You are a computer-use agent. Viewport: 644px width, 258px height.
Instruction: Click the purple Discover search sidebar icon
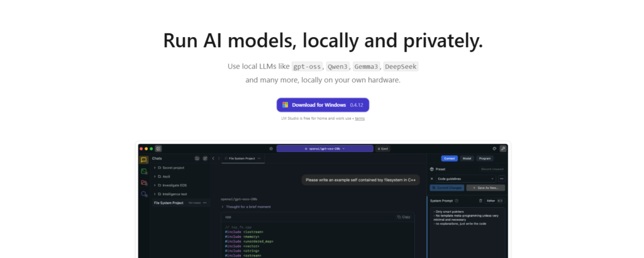click(x=144, y=194)
